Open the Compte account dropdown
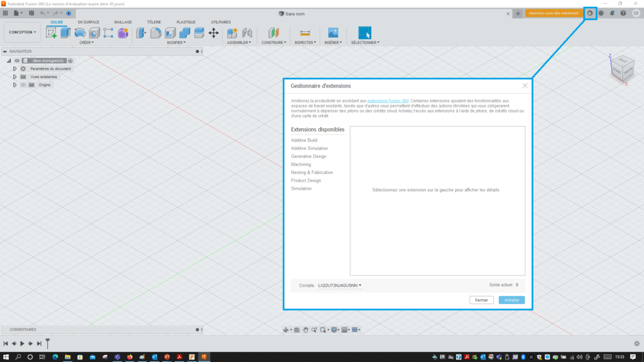644x362 pixels. [x=340, y=285]
